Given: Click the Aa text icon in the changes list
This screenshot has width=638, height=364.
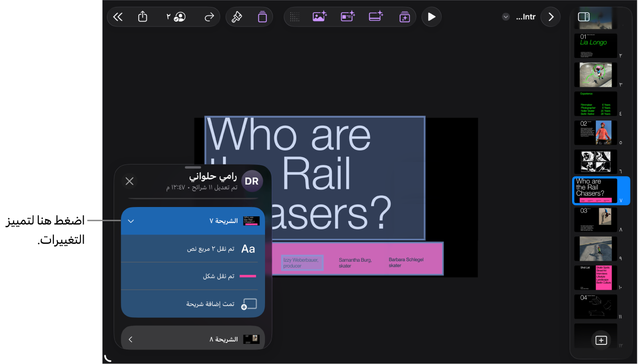Looking at the screenshot, I should (248, 249).
